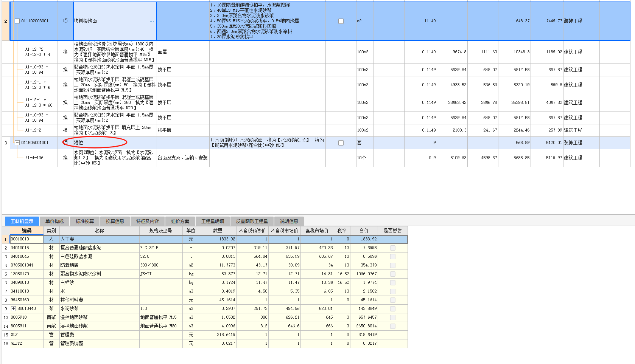Click the 5120.01 total price cell

(547, 143)
